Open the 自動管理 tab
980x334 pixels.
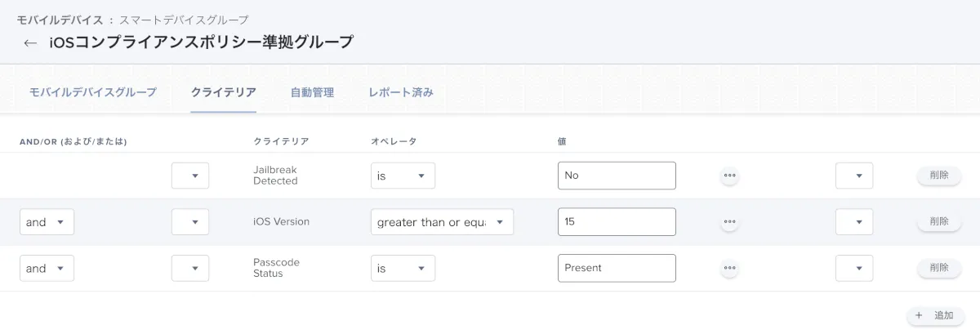coord(312,92)
